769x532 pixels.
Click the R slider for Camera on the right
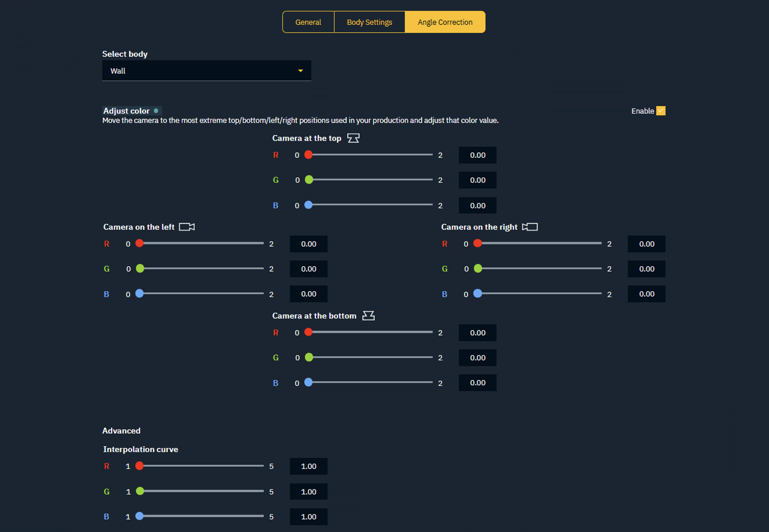pos(538,243)
